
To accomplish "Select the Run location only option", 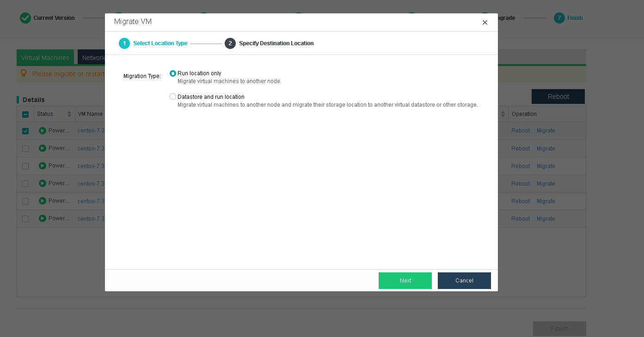I will click(x=173, y=73).
